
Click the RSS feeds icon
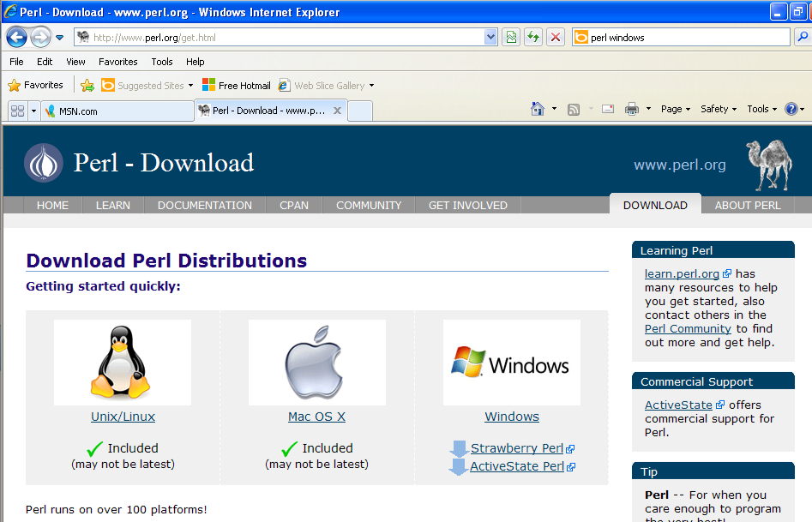(x=574, y=109)
